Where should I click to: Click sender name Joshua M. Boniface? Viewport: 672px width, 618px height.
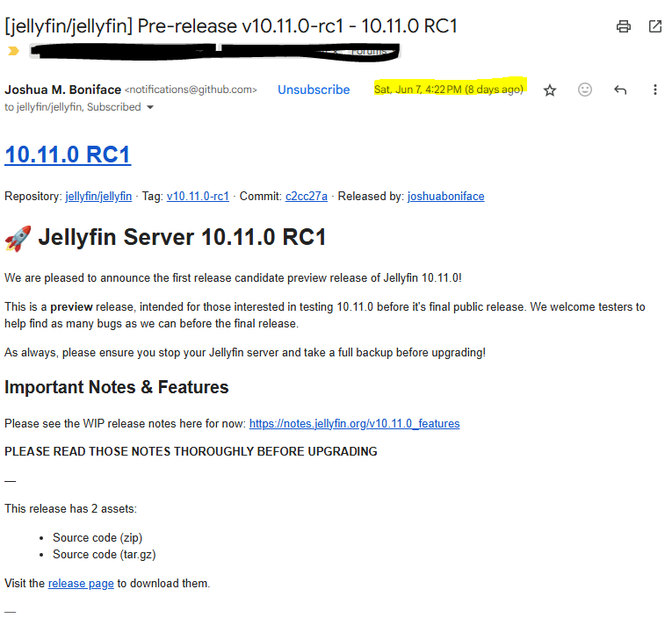click(62, 90)
